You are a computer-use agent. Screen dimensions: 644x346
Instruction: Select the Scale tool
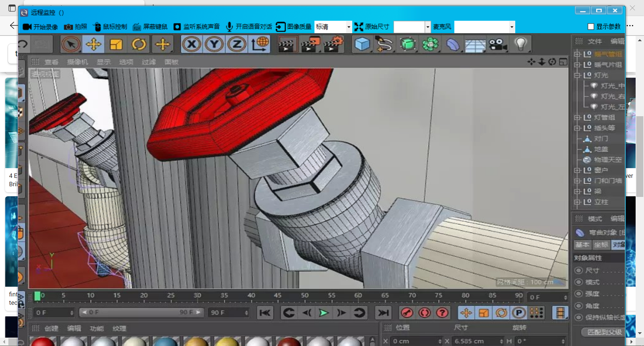[116, 44]
